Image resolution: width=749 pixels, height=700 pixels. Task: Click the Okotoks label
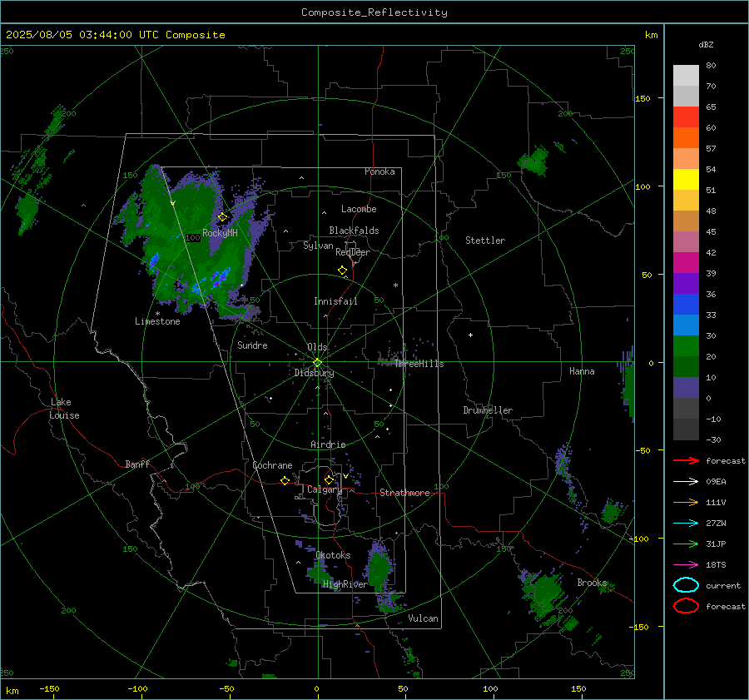pyautogui.click(x=333, y=555)
